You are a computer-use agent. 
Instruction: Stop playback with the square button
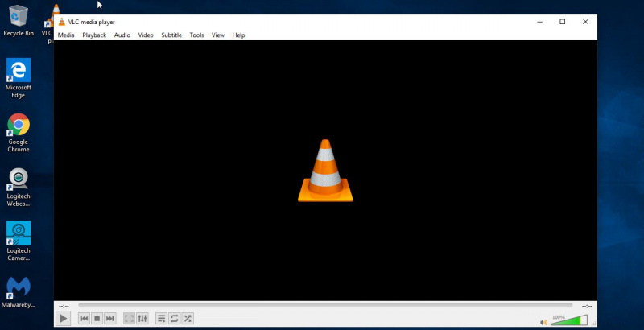coord(97,318)
